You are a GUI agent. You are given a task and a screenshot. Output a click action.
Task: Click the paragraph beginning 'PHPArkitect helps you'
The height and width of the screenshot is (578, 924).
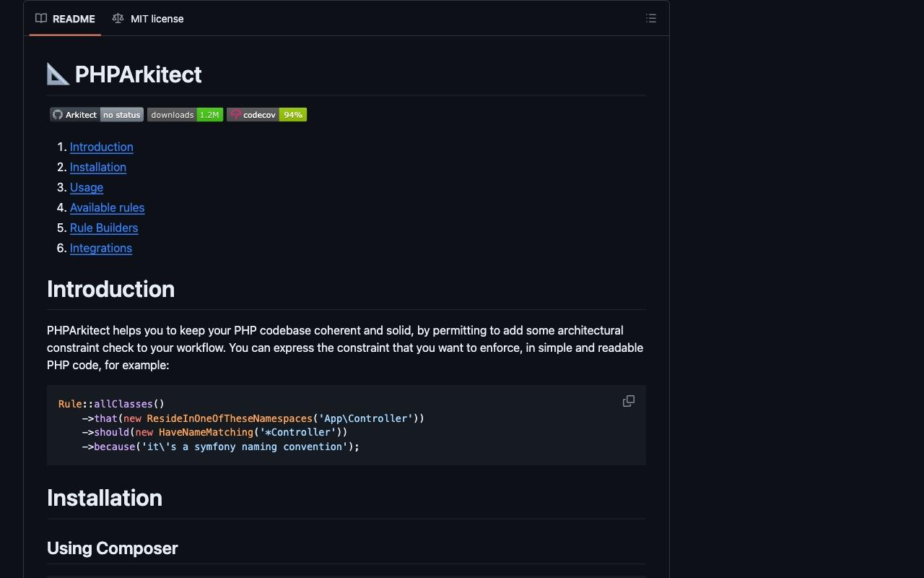(345, 348)
